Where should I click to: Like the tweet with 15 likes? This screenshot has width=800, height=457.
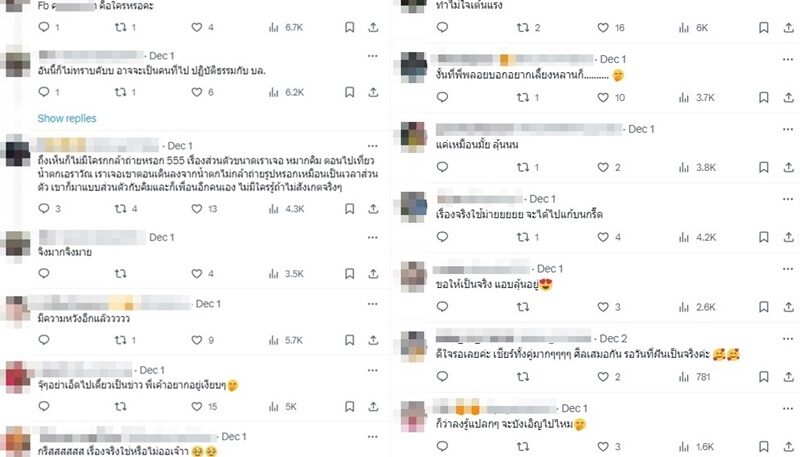197,407
